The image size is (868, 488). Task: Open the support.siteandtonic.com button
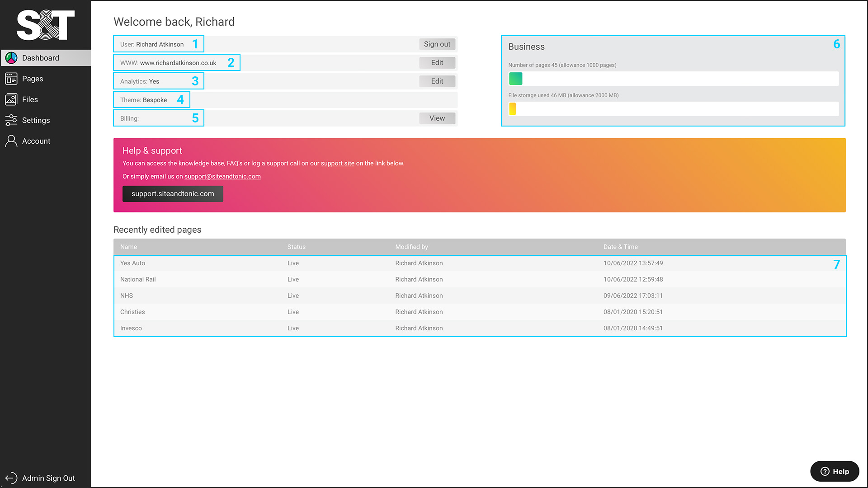[x=173, y=194]
